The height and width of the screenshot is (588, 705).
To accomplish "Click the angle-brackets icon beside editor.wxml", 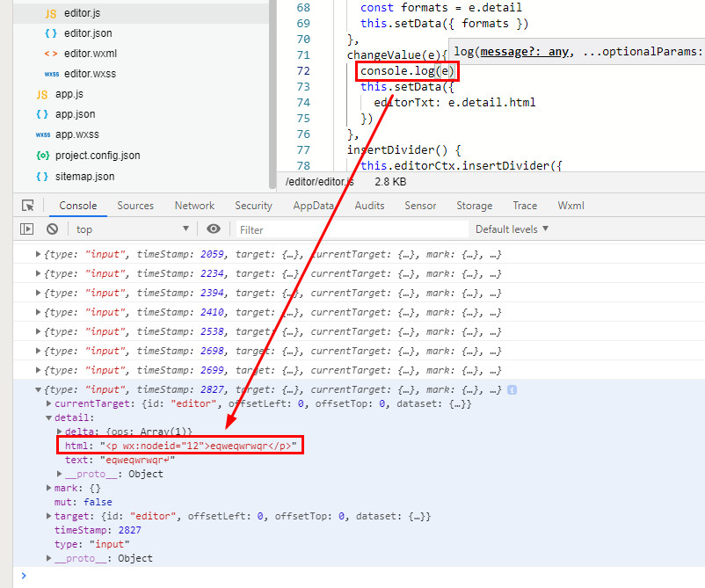I will (51, 54).
